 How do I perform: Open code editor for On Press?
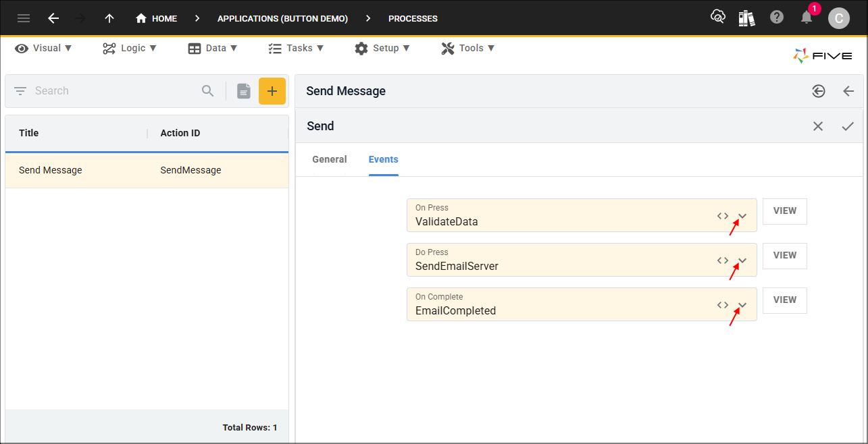[723, 216]
